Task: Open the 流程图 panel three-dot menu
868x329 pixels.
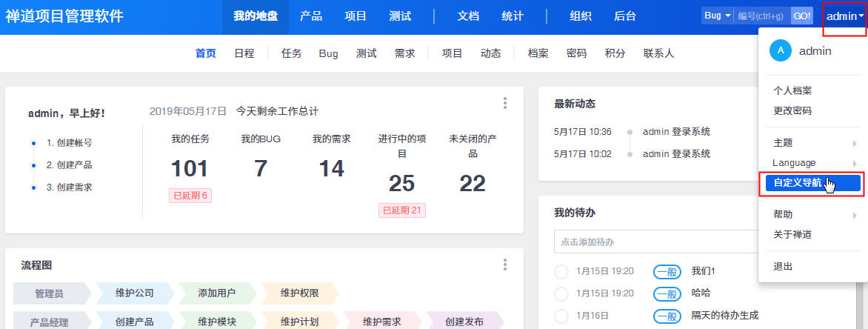Action: (505, 265)
